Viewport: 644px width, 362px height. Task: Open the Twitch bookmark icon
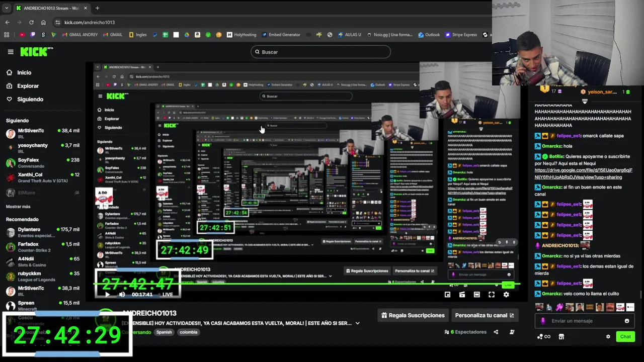(x=33, y=35)
